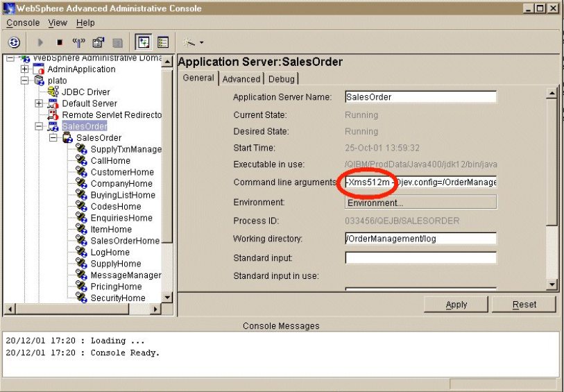
Task: Select the CompanyHome bean icon
Action: 82,183
